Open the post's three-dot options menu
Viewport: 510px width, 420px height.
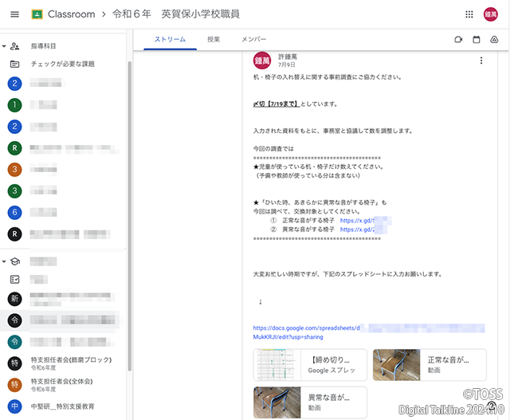[481, 61]
